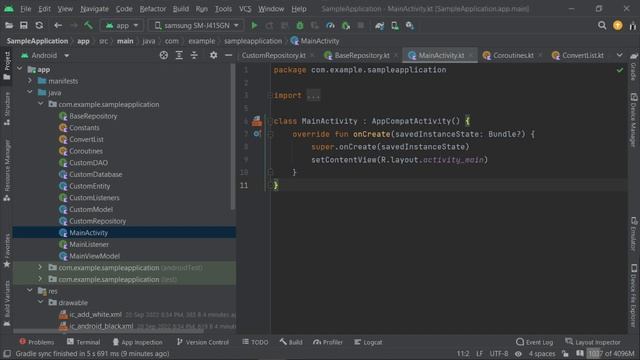Click the 4 spaces indent setting
The image size is (640, 360).
click(x=542, y=353)
